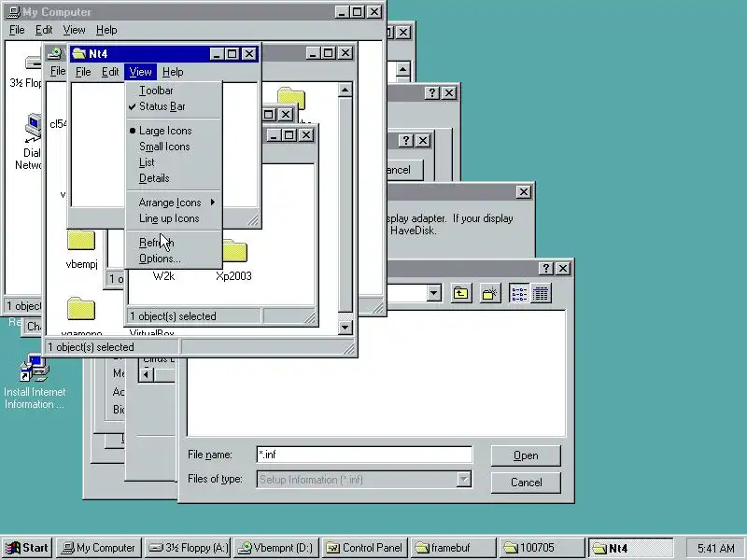Click scroll-up arrow in Vbempnt window
This screenshot has height=560, width=747.
[x=345, y=90]
